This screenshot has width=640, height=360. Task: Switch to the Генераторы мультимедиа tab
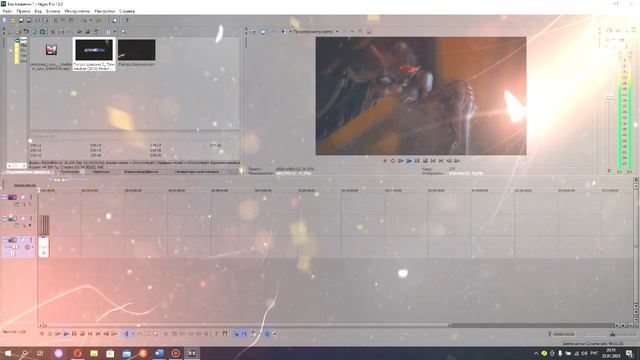[x=197, y=172]
